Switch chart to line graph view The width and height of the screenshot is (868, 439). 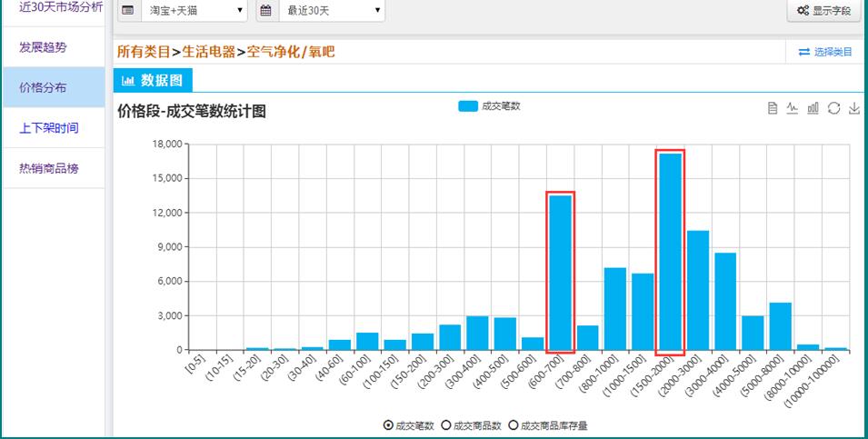(793, 109)
